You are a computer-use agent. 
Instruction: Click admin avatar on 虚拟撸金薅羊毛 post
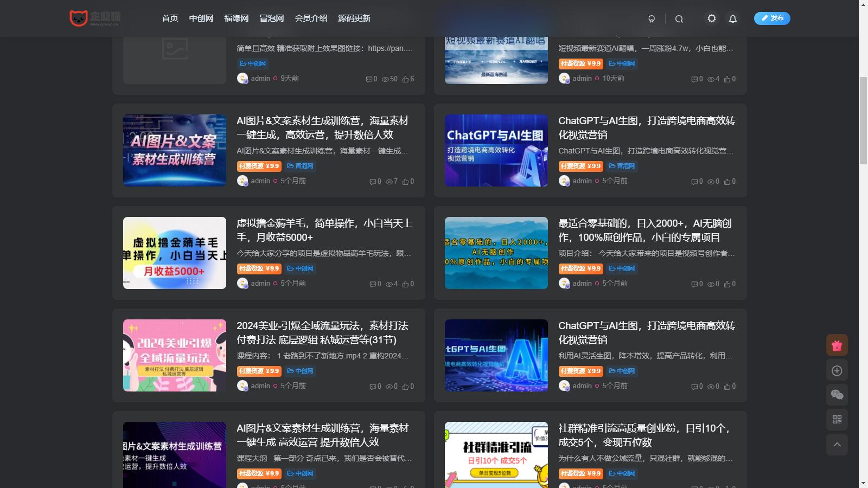tap(242, 283)
